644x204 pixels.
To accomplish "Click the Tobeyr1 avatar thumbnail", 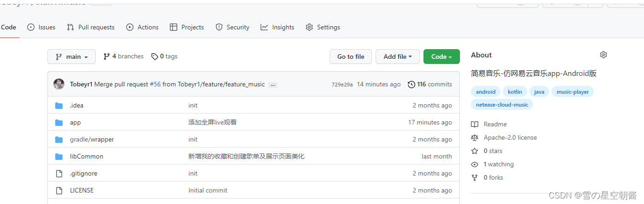I will (59, 84).
